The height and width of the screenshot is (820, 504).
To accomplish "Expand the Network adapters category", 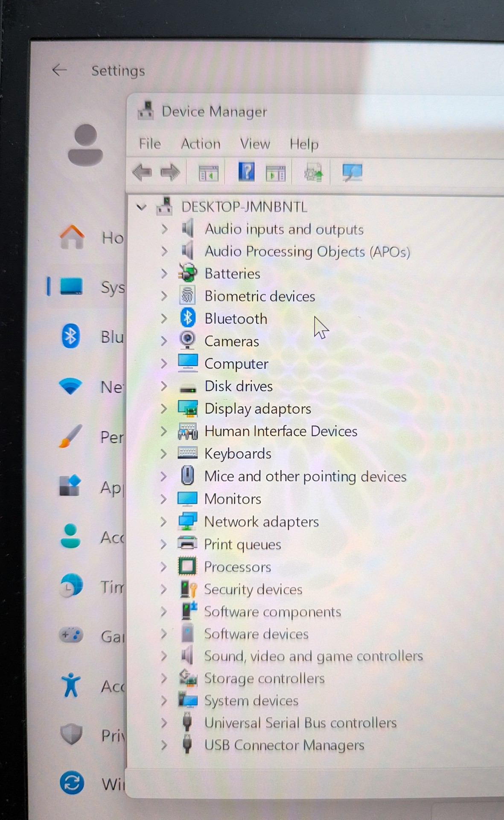I will click(x=163, y=521).
